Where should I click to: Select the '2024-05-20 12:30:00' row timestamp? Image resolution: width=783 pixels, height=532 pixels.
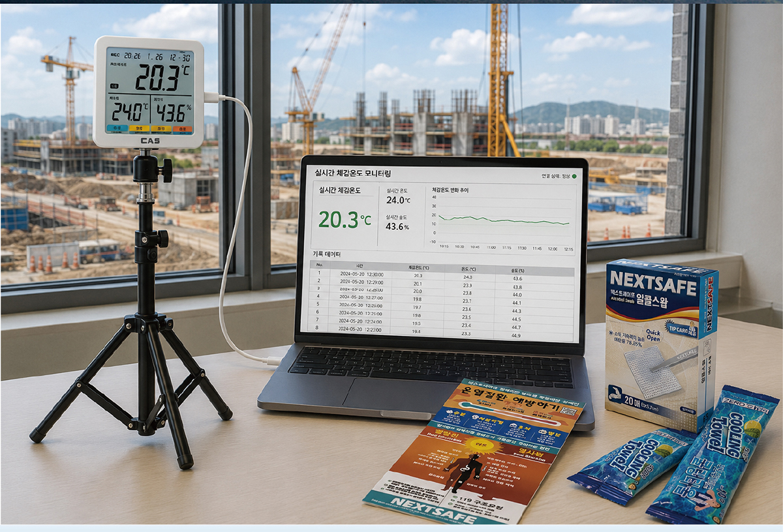coord(361,274)
